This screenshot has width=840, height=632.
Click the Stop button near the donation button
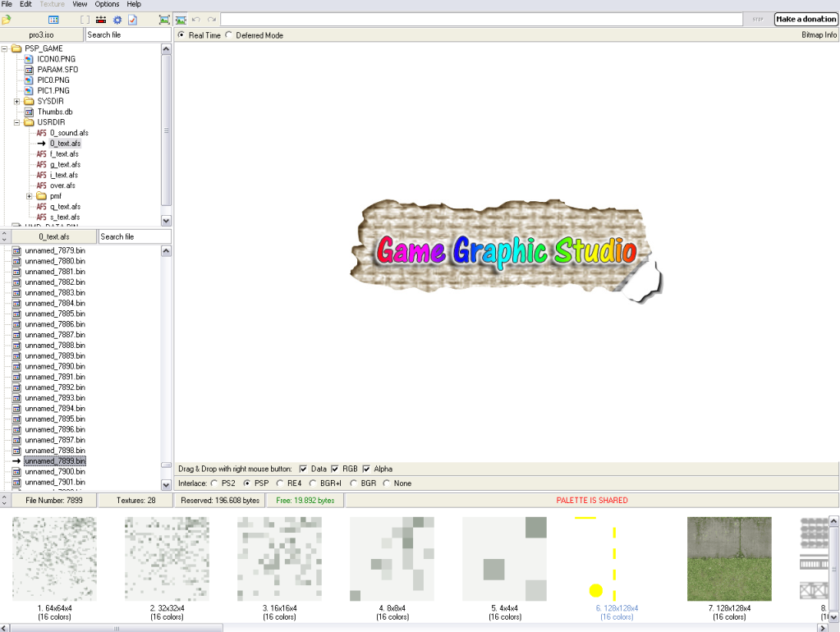tap(758, 19)
